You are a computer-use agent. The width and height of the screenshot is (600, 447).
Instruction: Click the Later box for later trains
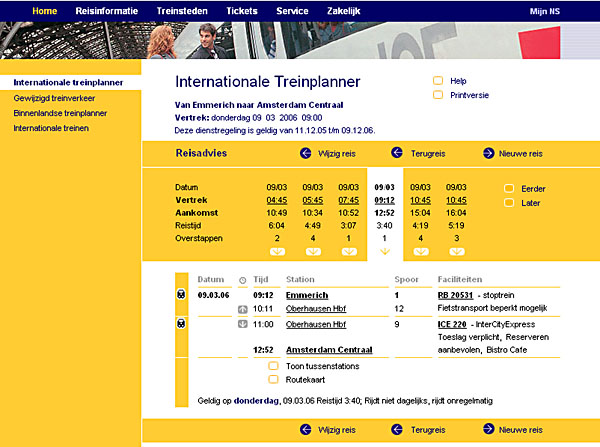(x=508, y=202)
